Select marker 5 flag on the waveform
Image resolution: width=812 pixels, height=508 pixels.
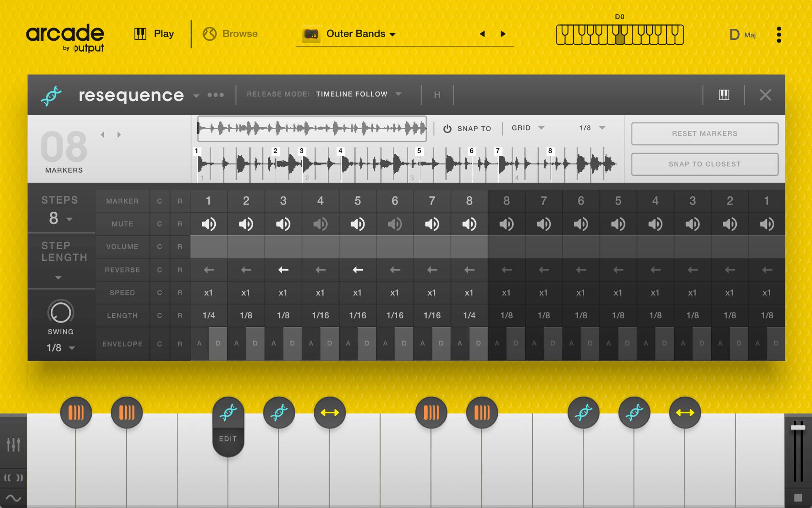click(x=419, y=151)
